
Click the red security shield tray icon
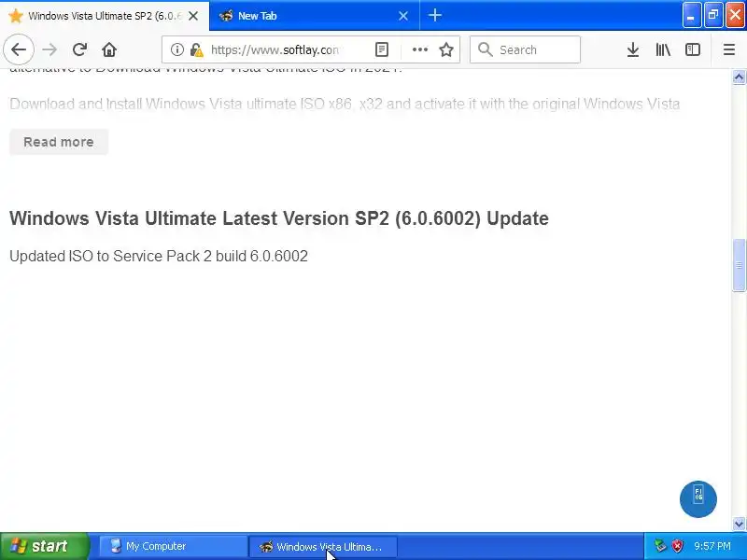(x=677, y=546)
